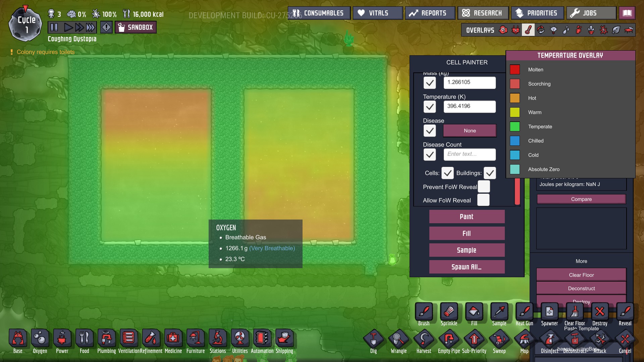The width and height of the screenshot is (644, 362).
Task: Toggle the Temperature (K) checkbox
Action: point(430,107)
